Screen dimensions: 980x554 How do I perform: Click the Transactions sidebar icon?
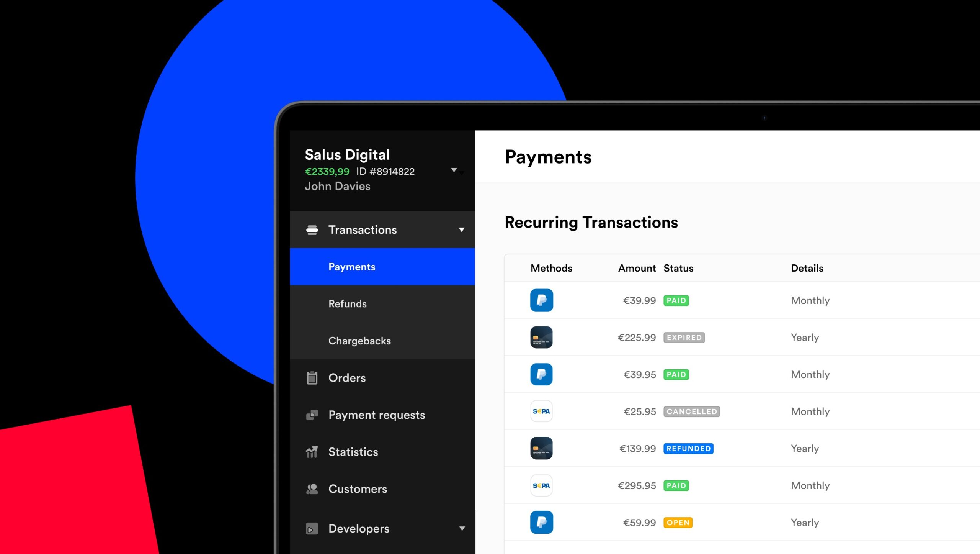tap(312, 230)
